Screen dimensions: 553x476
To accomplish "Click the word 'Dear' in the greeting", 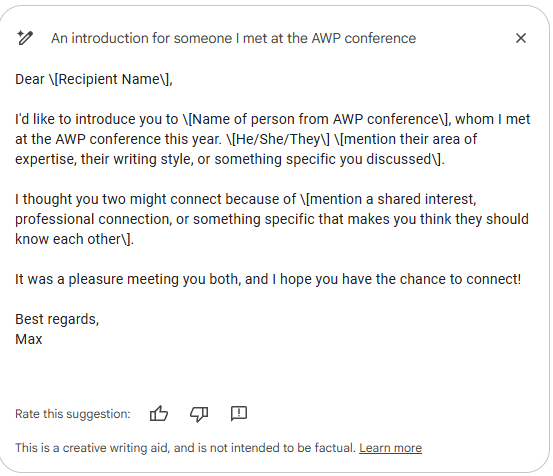I will (x=30, y=79).
